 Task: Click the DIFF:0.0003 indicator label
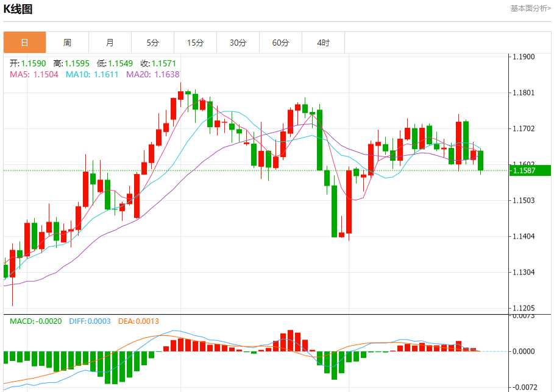[90, 321]
